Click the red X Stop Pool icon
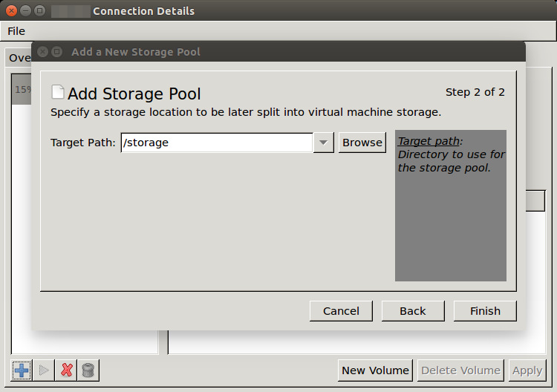Viewport: 557px width, 392px height. tap(67, 370)
